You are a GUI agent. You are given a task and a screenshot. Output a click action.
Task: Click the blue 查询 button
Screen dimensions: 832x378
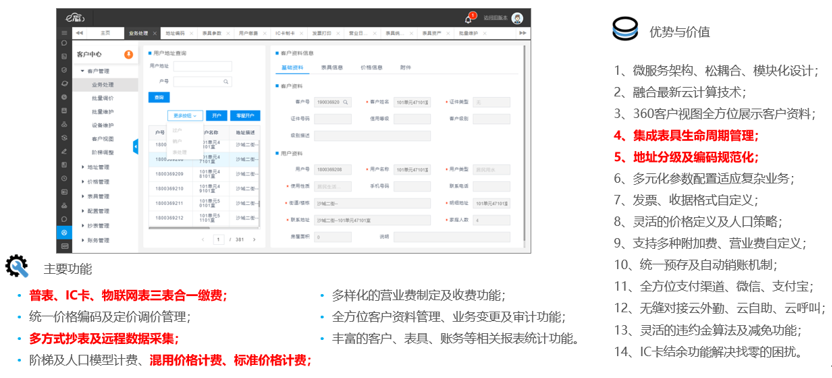pos(159,97)
